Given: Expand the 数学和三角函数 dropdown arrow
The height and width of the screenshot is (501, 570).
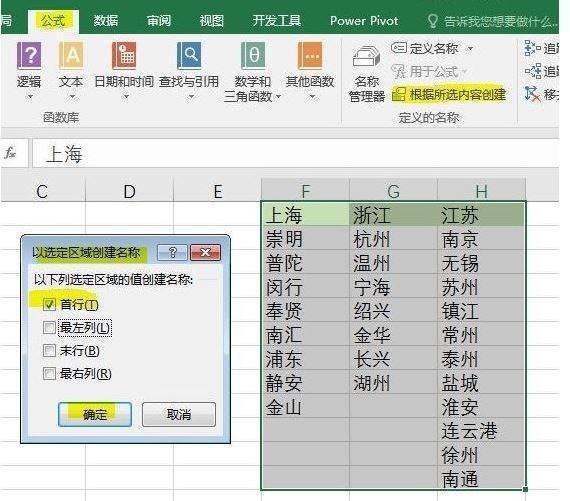Looking at the screenshot, I should (278, 97).
